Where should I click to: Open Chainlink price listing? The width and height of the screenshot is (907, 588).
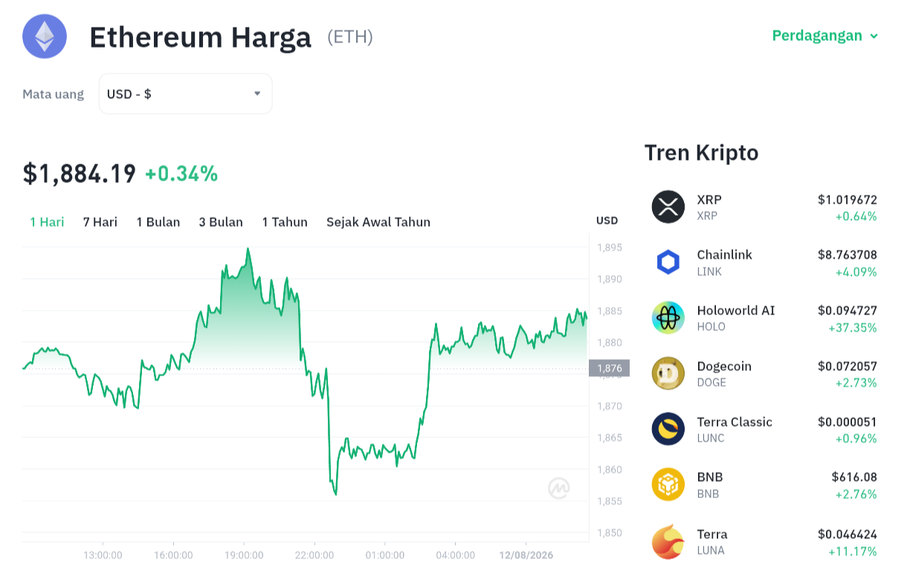pyautogui.click(x=764, y=262)
